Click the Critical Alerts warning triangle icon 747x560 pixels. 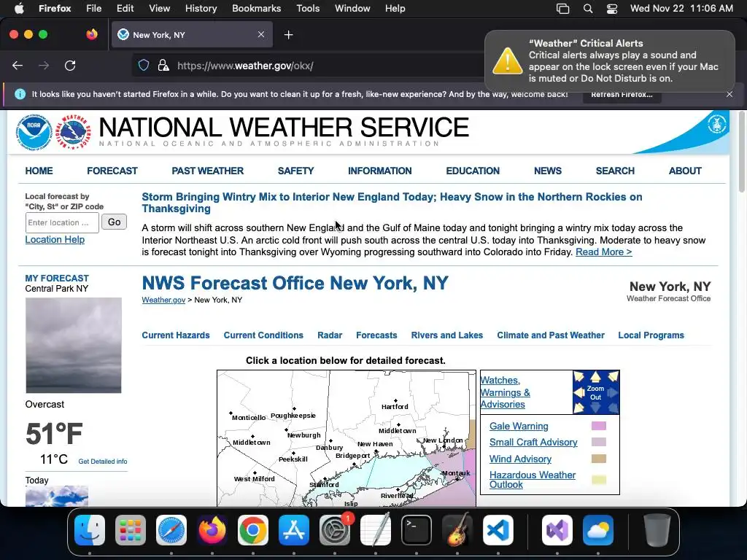click(x=508, y=61)
